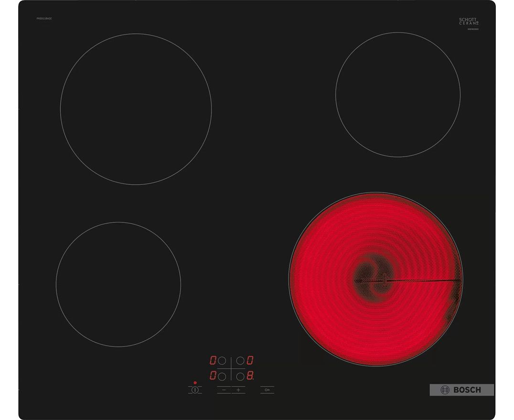Click the front right display showing 8
514x420 pixels.
[x=250, y=376]
